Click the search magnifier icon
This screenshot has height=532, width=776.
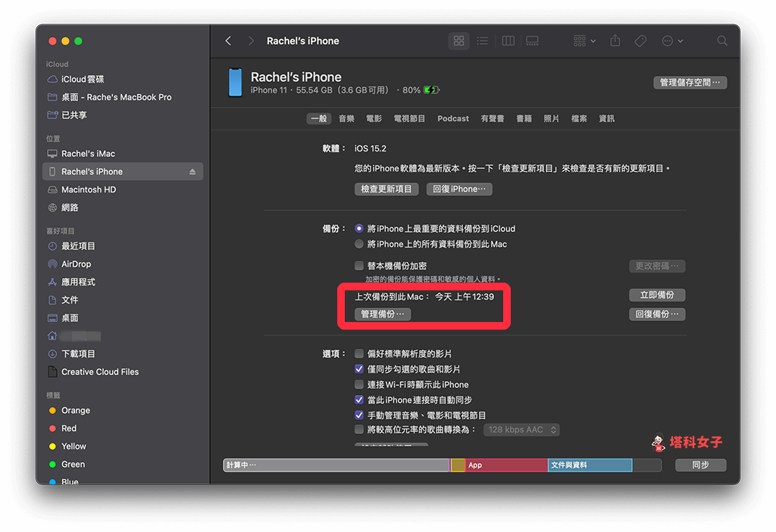pos(722,41)
